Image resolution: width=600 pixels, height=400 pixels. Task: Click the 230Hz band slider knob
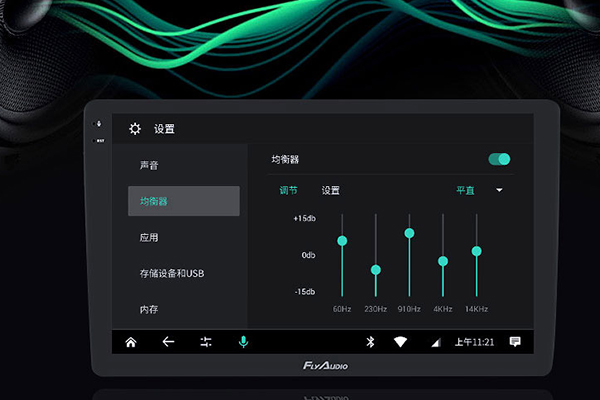pyautogui.click(x=376, y=270)
